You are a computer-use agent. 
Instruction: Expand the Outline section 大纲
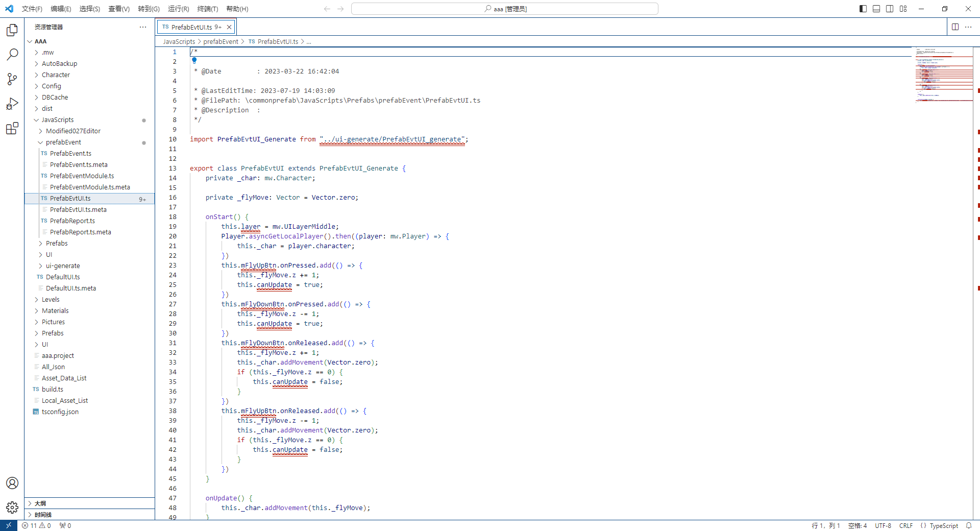(89, 503)
